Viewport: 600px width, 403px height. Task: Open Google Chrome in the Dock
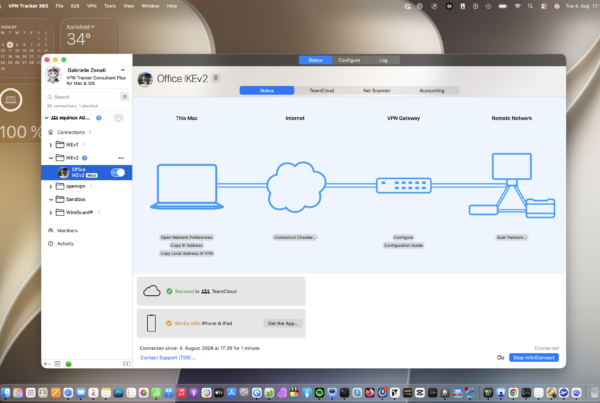(x=514, y=393)
